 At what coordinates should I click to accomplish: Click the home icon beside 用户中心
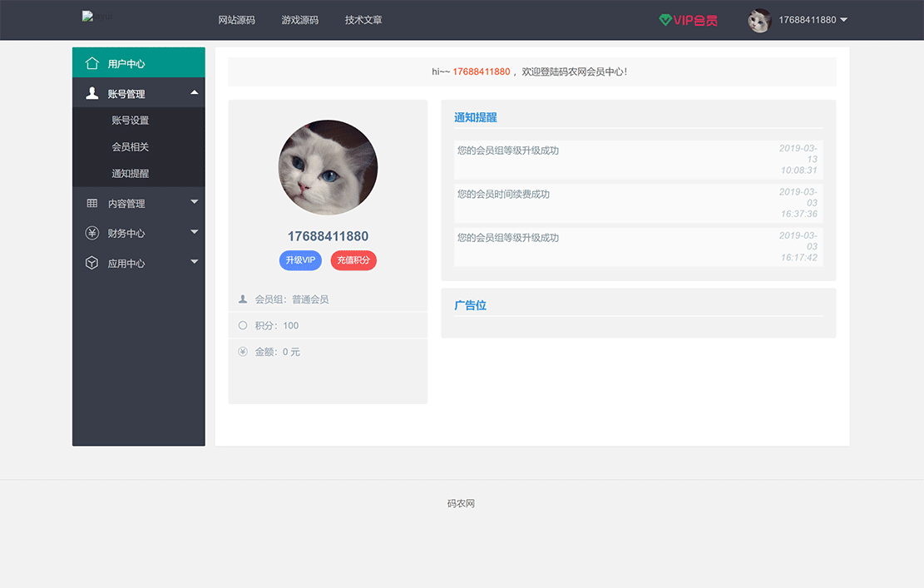(x=91, y=62)
